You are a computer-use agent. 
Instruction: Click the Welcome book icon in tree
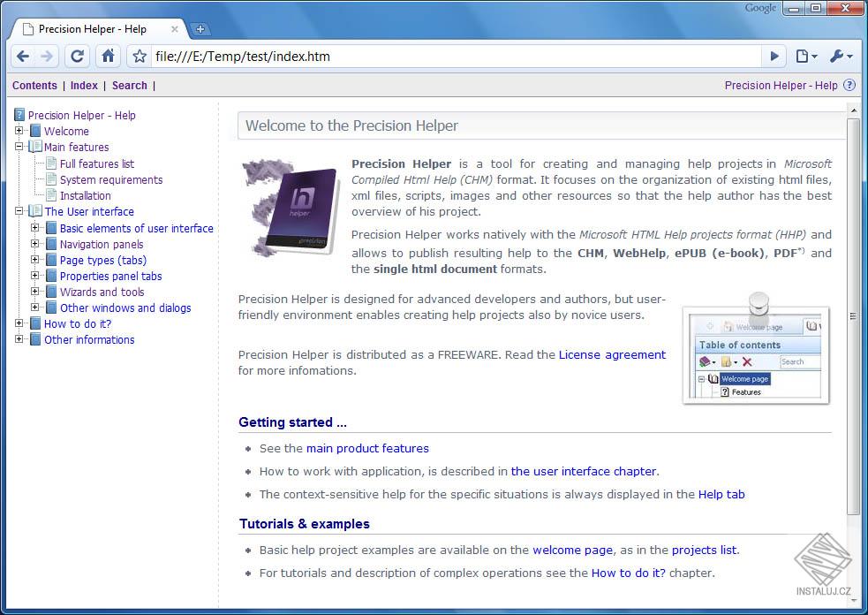[35, 131]
